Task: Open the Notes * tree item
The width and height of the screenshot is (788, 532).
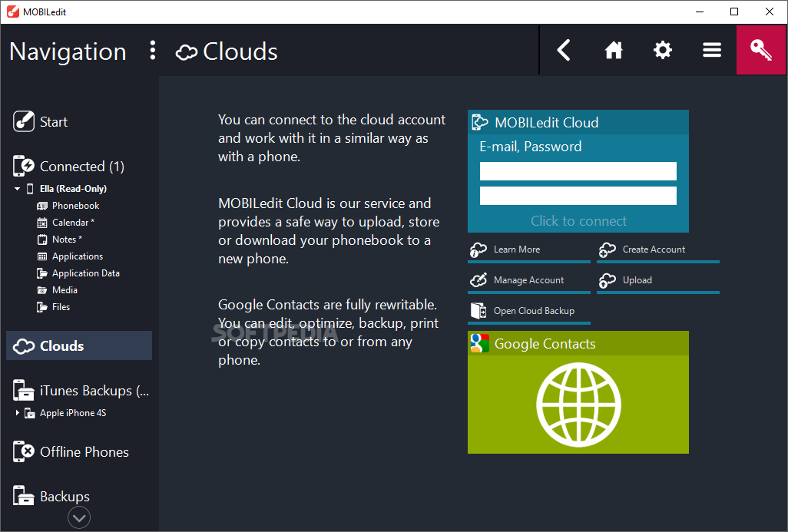Action: pyautogui.click(x=67, y=240)
